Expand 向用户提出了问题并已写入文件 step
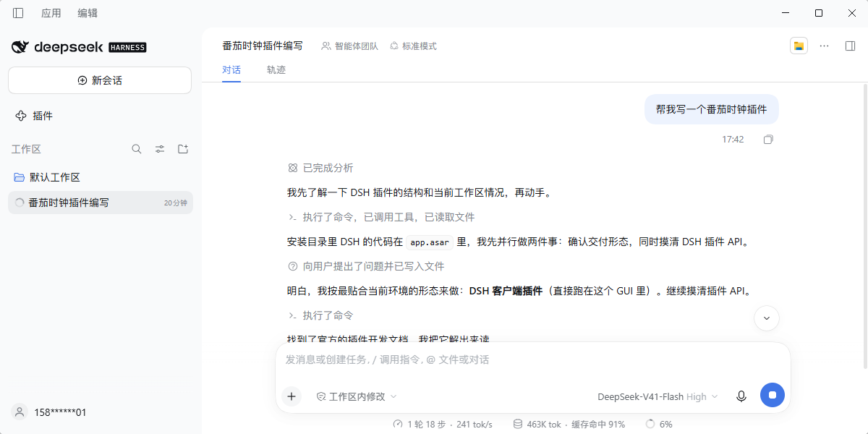The width and height of the screenshot is (868, 434). coord(366,266)
